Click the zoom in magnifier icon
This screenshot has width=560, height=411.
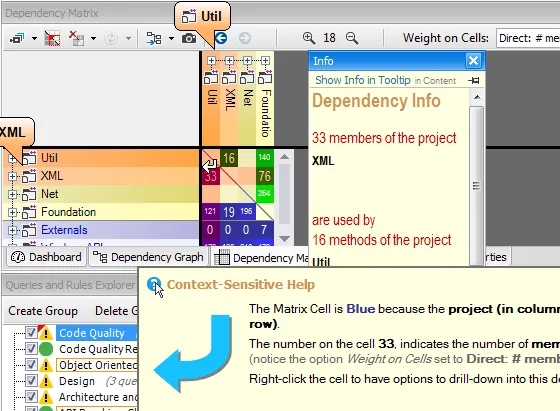pyautogui.click(x=309, y=38)
